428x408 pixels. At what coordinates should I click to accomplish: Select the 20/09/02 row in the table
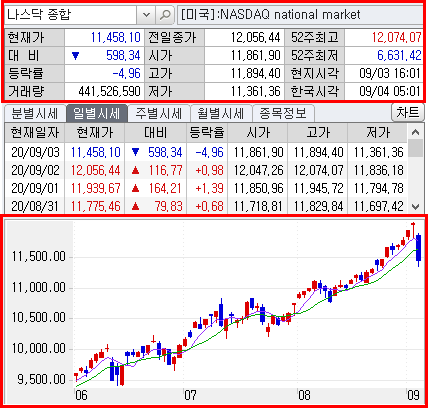point(206,170)
